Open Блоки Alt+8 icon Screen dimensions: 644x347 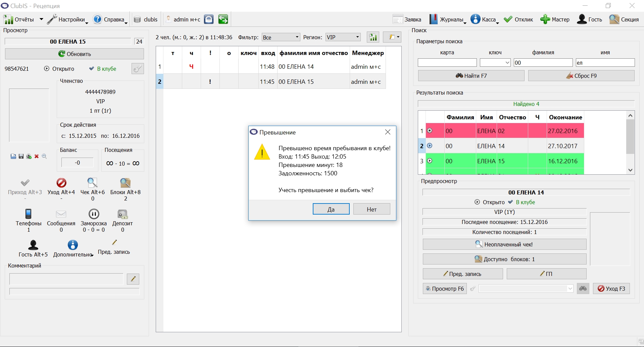pos(125,183)
